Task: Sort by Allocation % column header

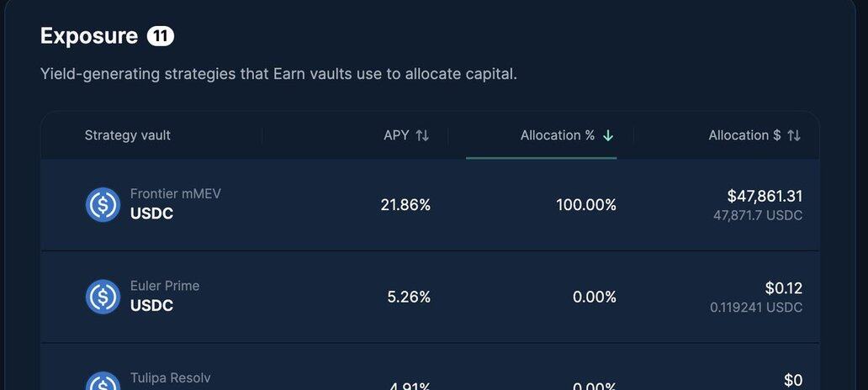Action: (557, 135)
